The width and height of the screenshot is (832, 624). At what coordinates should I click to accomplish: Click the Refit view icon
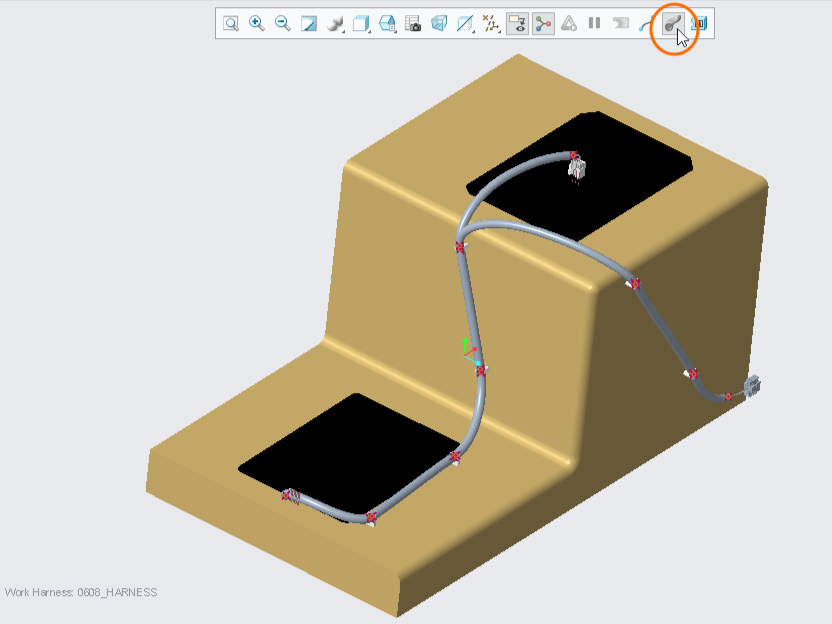pyautogui.click(x=231, y=24)
